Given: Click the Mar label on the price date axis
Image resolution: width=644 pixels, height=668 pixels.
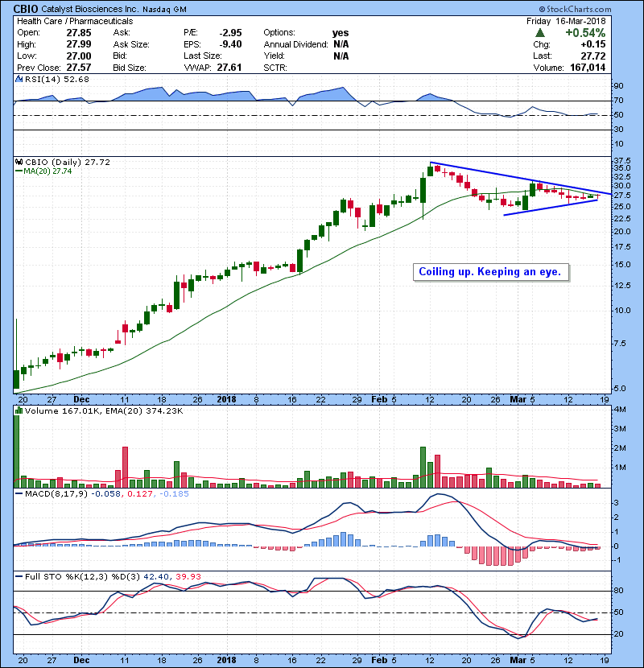Looking at the screenshot, I should [518, 400].
